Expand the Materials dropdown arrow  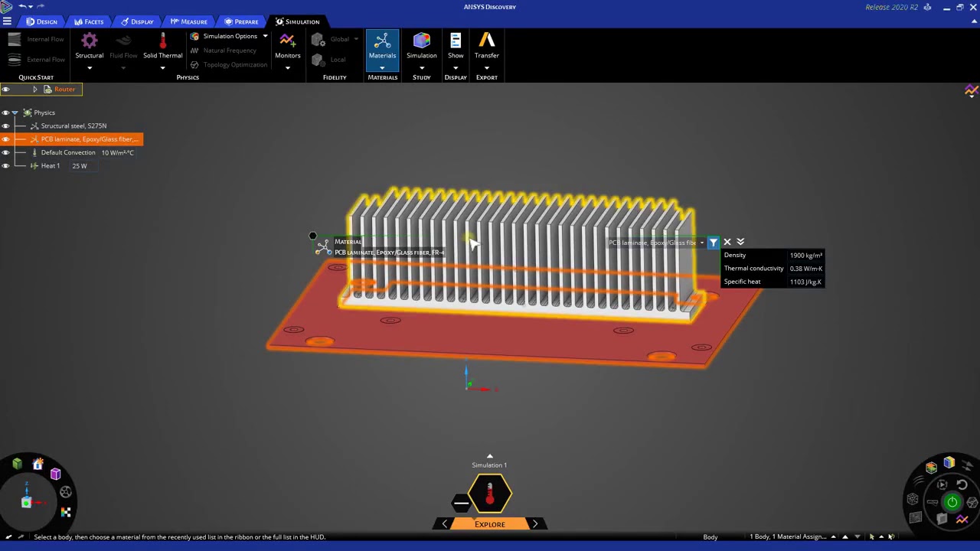(x=382, y=68)
